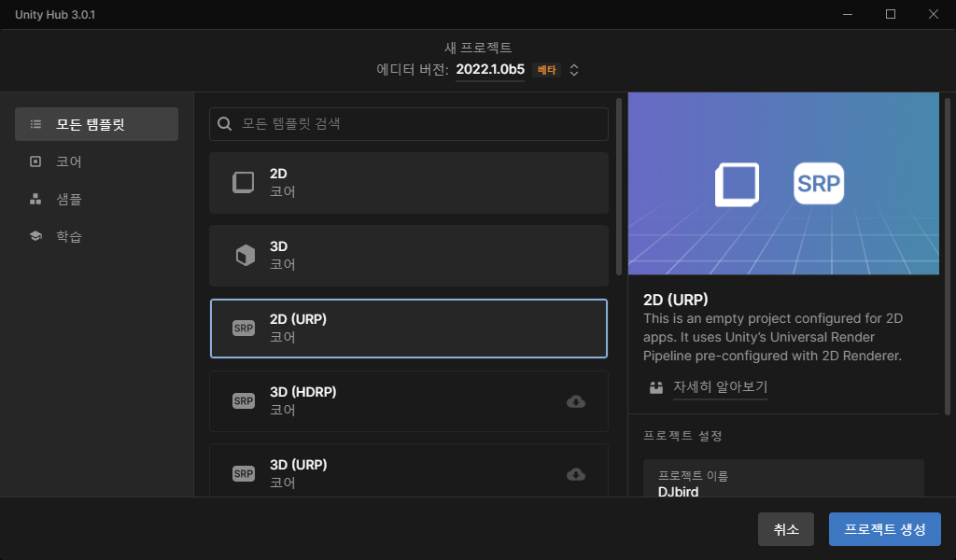Click the 취소 button

point(785,529)
